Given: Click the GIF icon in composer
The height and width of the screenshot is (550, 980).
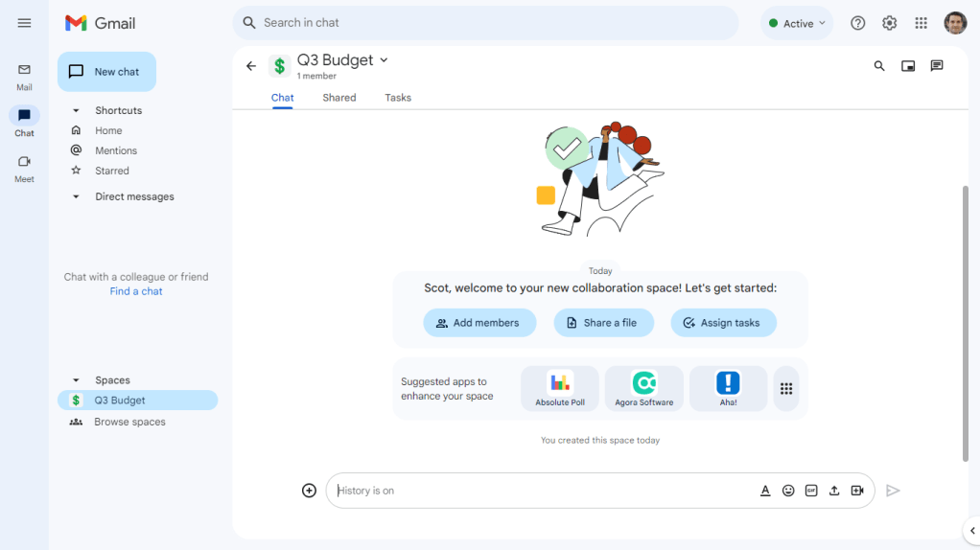Looking at the screenshot, I should (811, 491).
